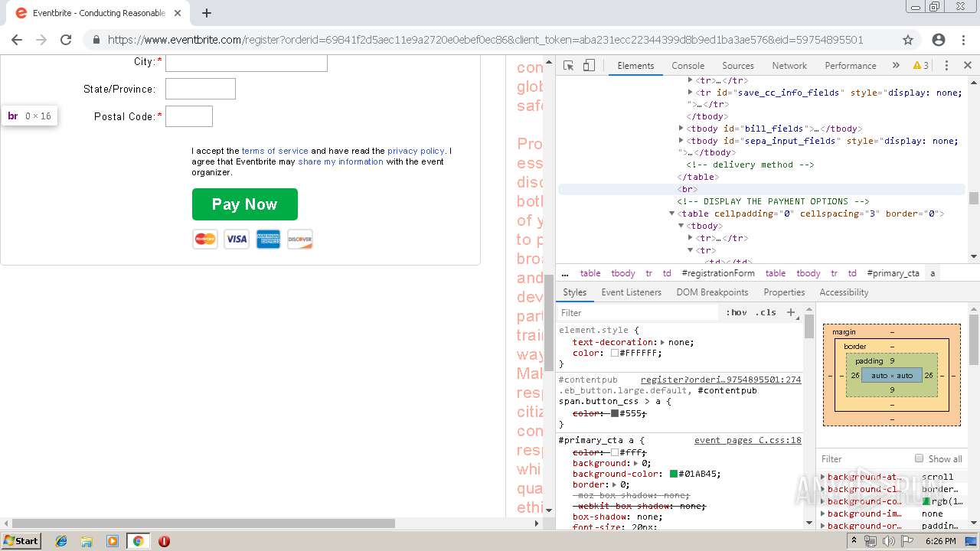Viewport: 980px width, 551px height.
Task: Open color picker for #FFFFFF swatch
Action: (615, 353)
